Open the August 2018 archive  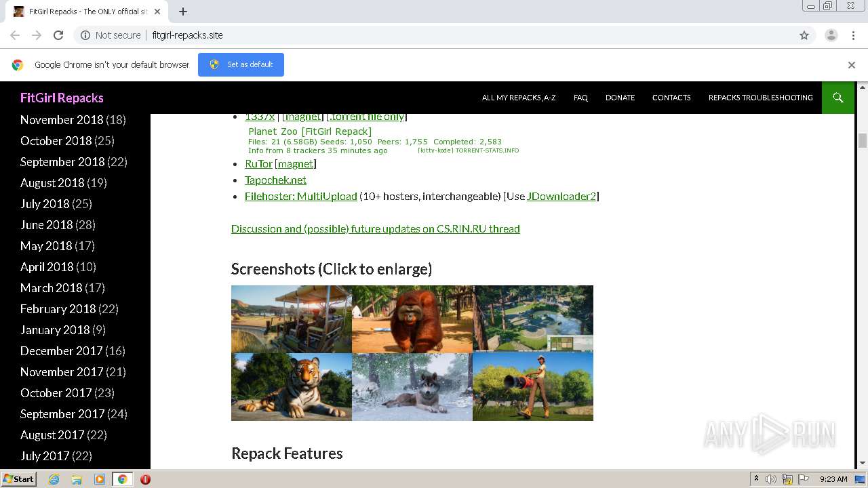coord(52,182)
